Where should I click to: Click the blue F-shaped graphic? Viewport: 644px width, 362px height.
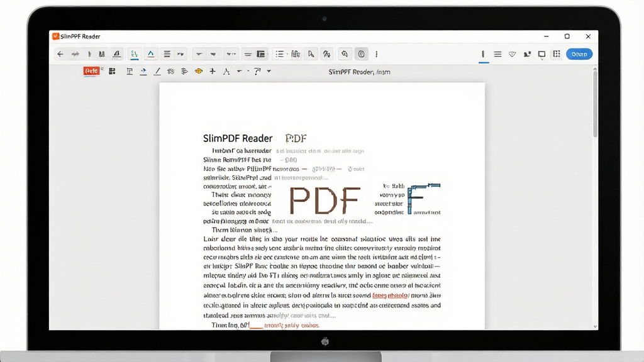pyautogui.click(x=423, y=199)
